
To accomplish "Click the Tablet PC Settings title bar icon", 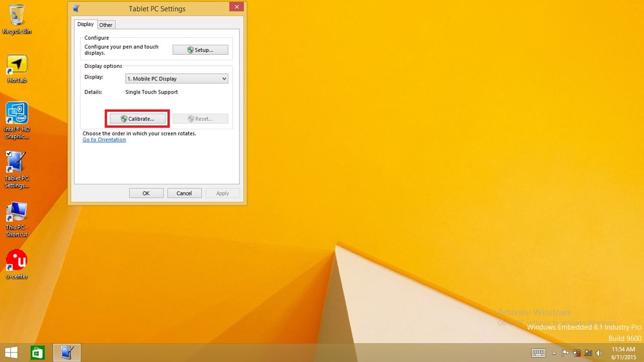I will click(x=76, y=9).
